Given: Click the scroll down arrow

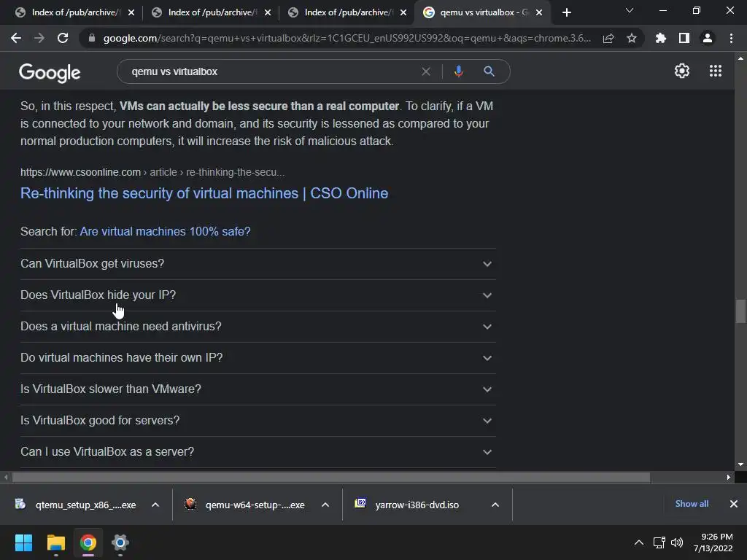Looking at the screenshot, I should 740,464.
